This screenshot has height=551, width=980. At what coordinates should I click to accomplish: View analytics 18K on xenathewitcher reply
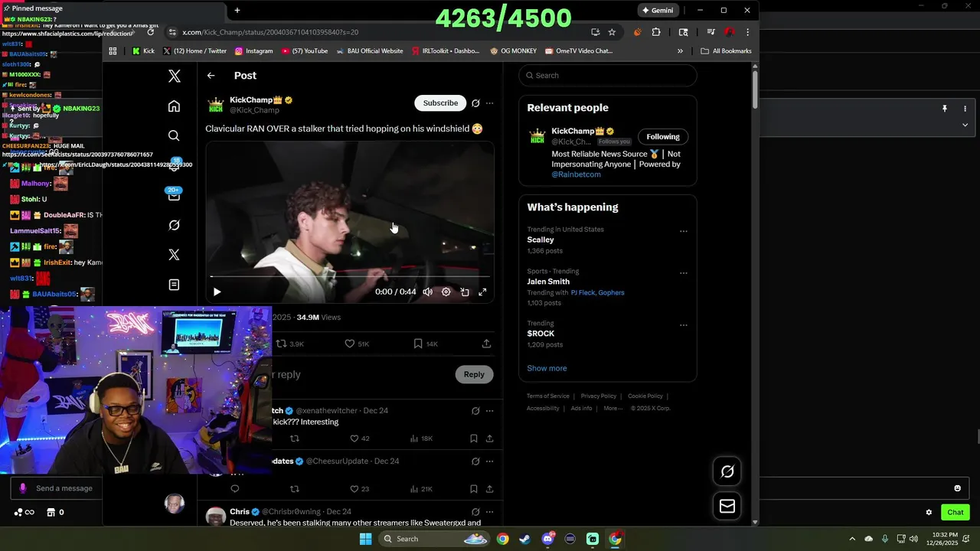coord(421,439)
